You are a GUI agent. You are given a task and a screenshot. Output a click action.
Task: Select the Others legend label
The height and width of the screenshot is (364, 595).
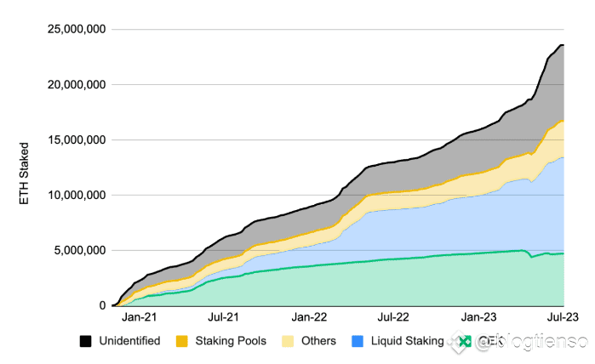coord(318,341)
